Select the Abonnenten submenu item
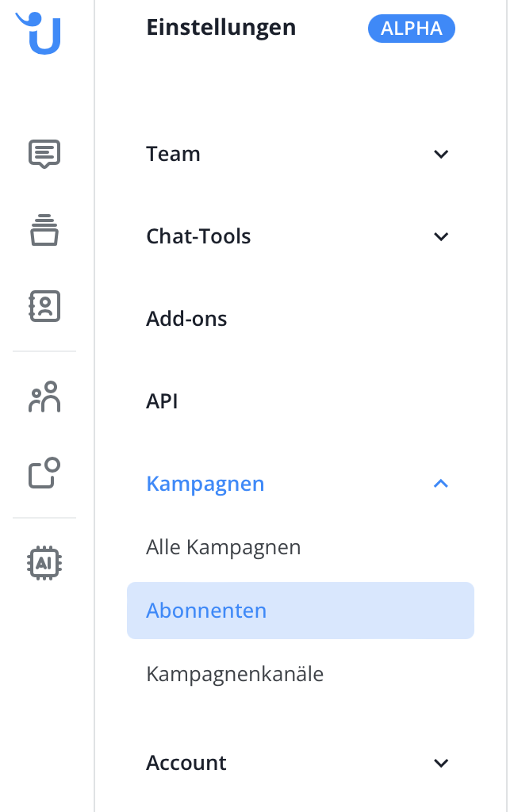 (x=206, y=611)
